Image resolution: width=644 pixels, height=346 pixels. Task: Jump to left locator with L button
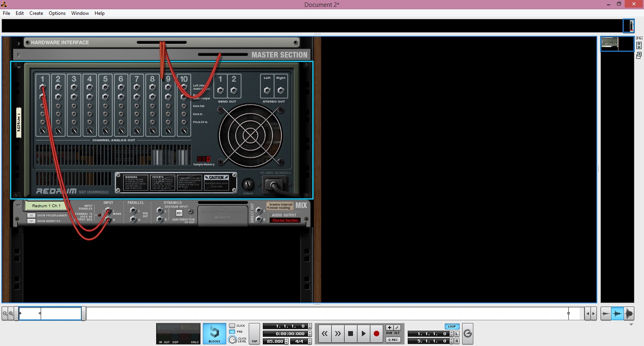pos(457,334)
